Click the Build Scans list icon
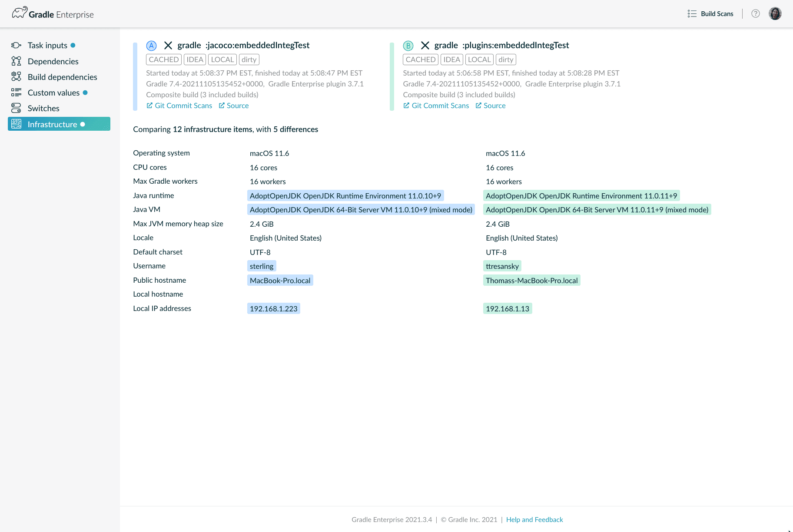The height and width of the screenshot is (532, 793). coord(692,14)
